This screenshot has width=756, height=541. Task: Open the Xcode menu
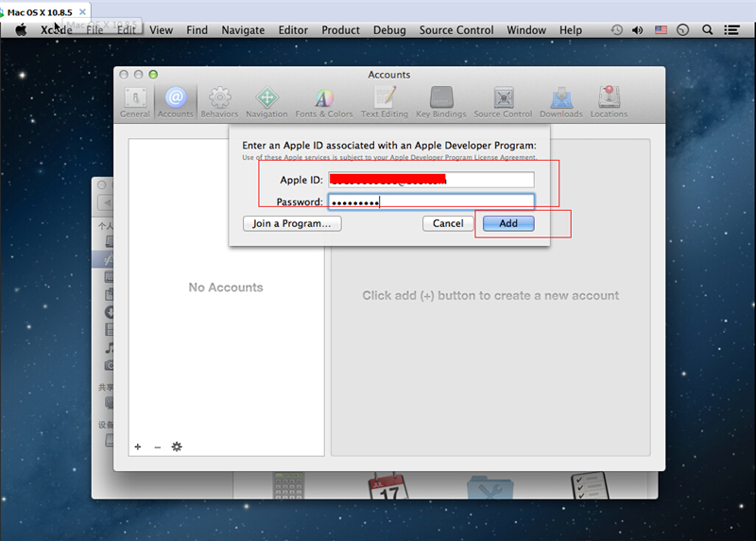pyautogui.click(x=57, y=30)
